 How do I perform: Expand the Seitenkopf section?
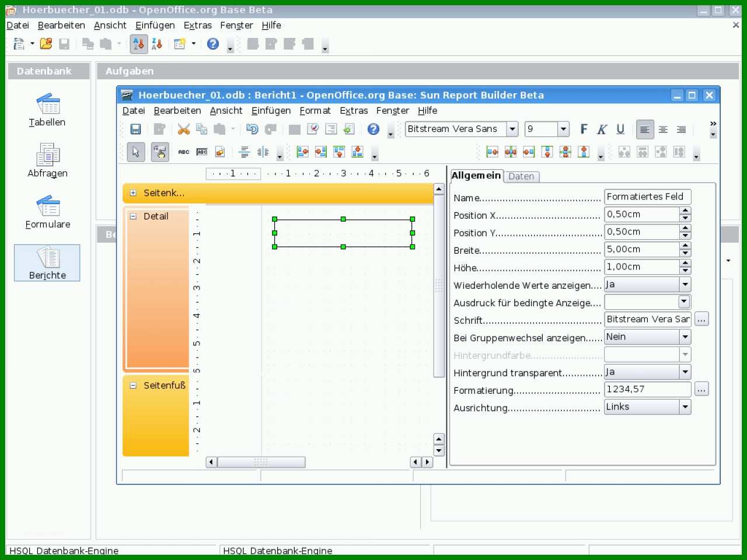[133, 193]
